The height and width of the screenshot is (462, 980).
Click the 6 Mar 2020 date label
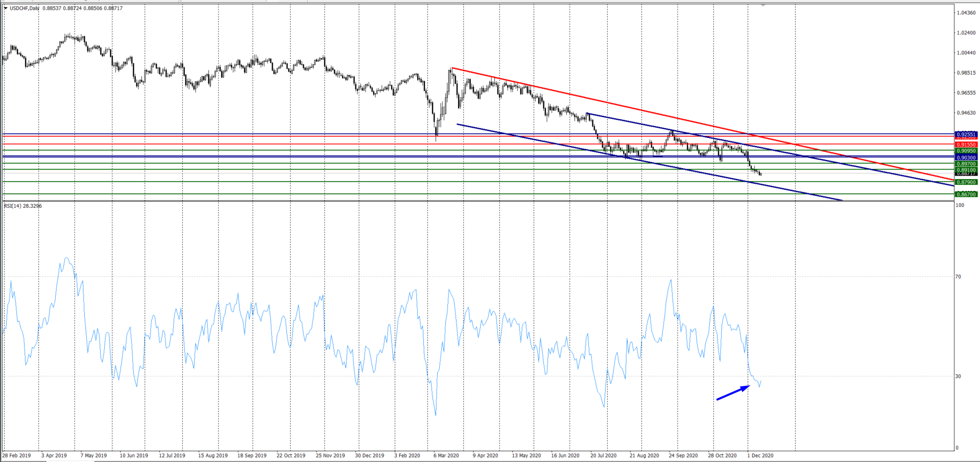[x=446, y=455]
